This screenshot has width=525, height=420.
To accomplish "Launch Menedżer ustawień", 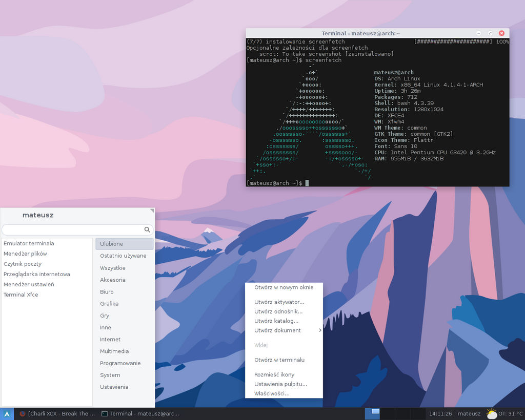I will [x=47, y=284].
